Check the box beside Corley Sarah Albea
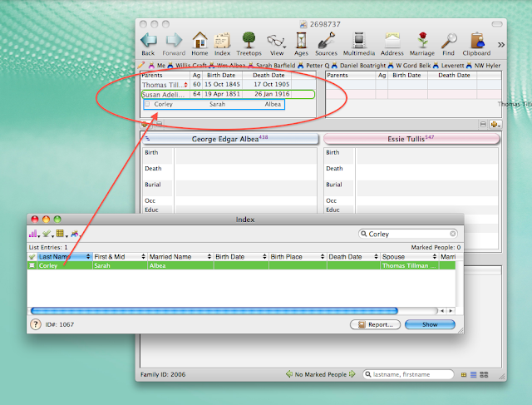 148,105
